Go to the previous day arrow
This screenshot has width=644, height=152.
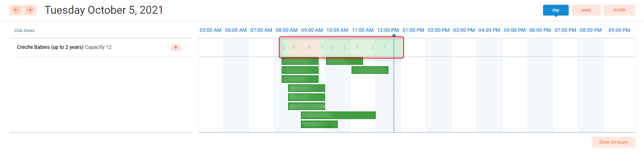pyautogui.click(x=16, y=10)
